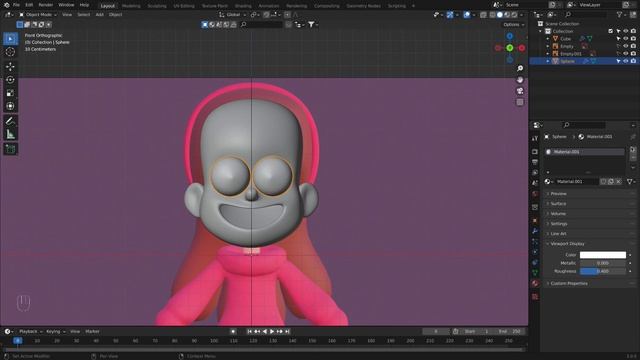640x360 pixels.
Task: Open the Material properties tab
Action: [x=535, y=283]
